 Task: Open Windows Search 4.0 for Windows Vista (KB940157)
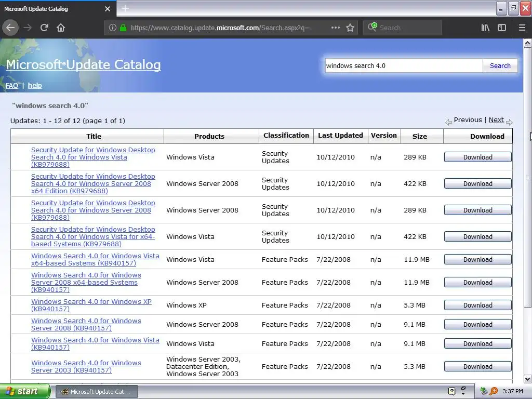tap(95, 343)
